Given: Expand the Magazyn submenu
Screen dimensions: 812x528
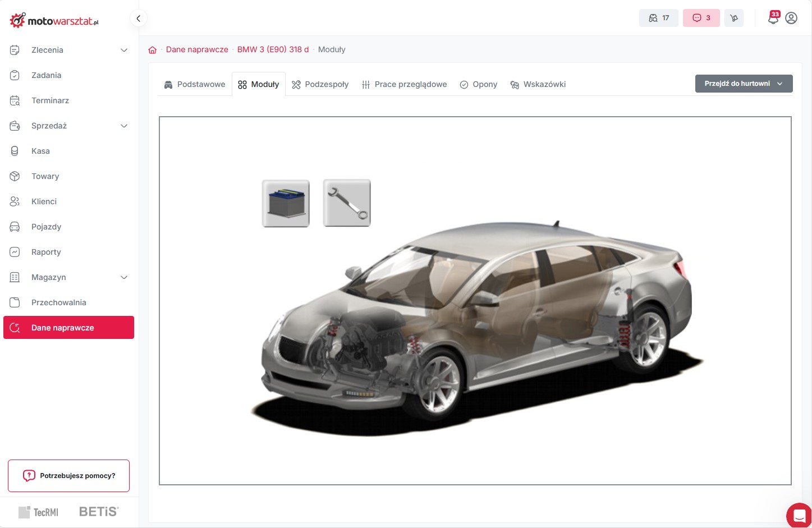Looking at the screenshot, I should click(124, 277).
